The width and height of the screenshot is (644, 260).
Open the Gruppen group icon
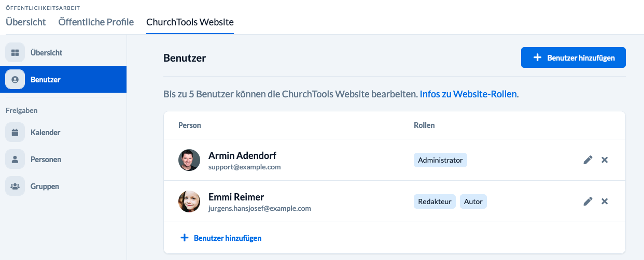15,186
